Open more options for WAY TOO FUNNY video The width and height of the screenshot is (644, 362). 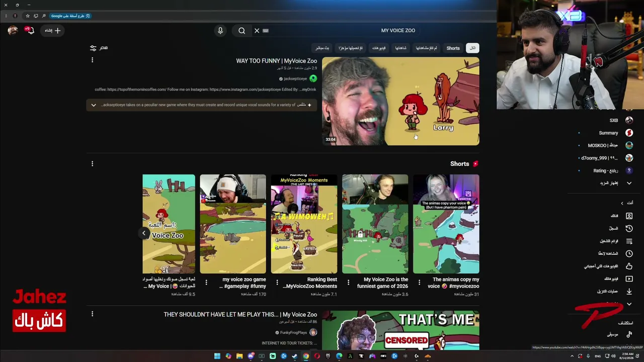pos(92,60)
